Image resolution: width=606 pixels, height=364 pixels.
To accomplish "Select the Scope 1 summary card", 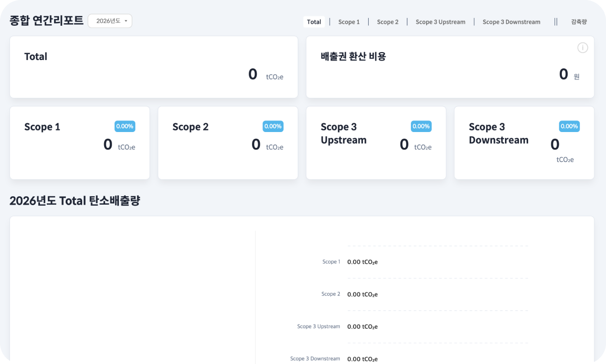I will [x=79, y=143].
